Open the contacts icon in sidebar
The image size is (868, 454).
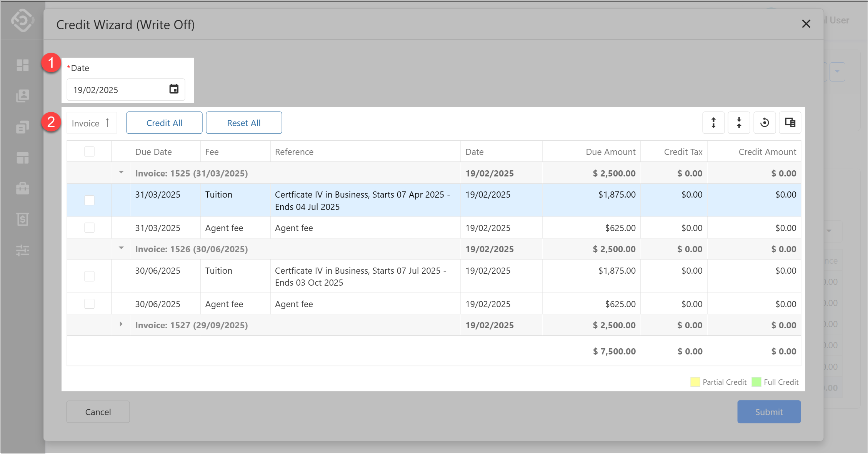23,96
